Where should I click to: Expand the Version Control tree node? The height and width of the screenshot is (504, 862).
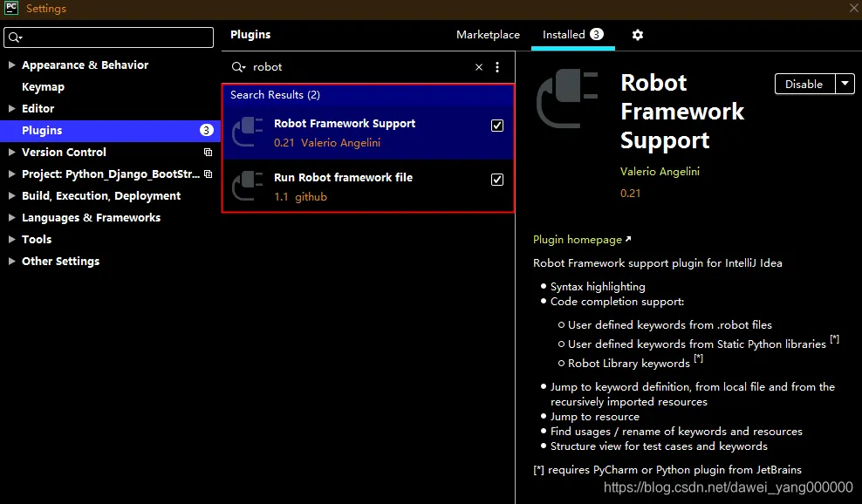point(11,153)
